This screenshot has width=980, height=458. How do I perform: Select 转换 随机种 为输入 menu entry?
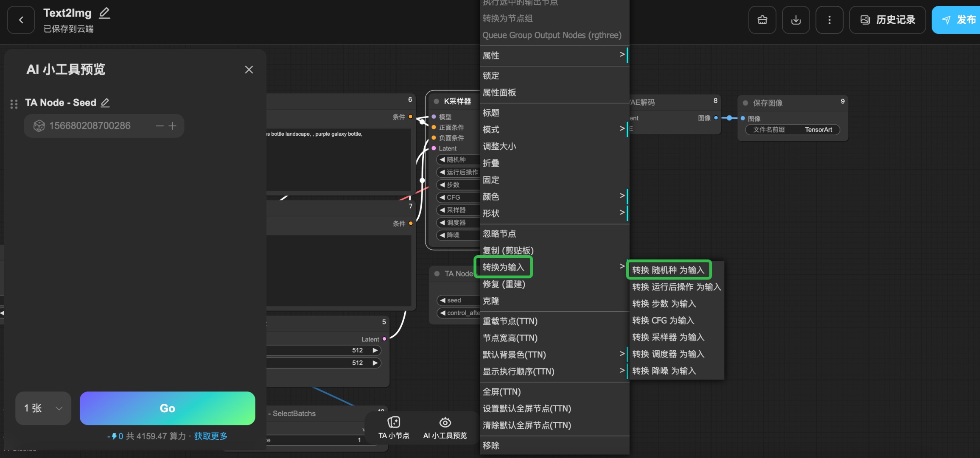668,270
